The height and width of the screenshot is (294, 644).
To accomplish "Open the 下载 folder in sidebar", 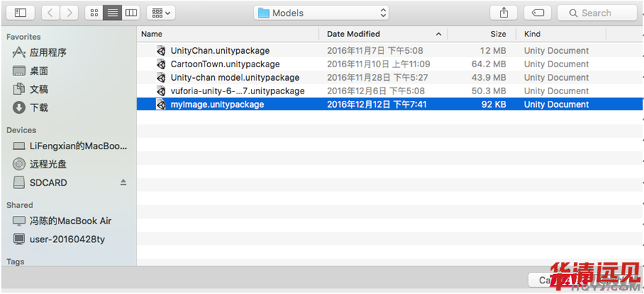I will [x=38, y=107].
